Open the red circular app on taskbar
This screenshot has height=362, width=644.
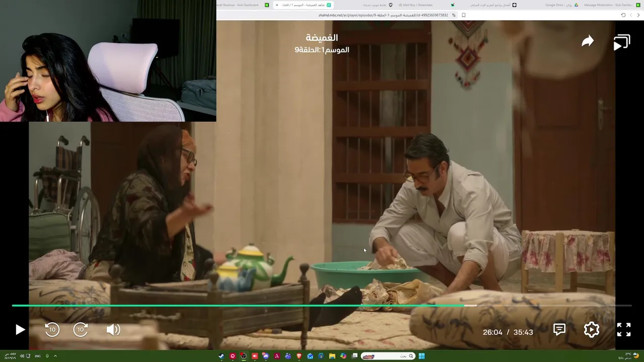(x=232, y=356)
